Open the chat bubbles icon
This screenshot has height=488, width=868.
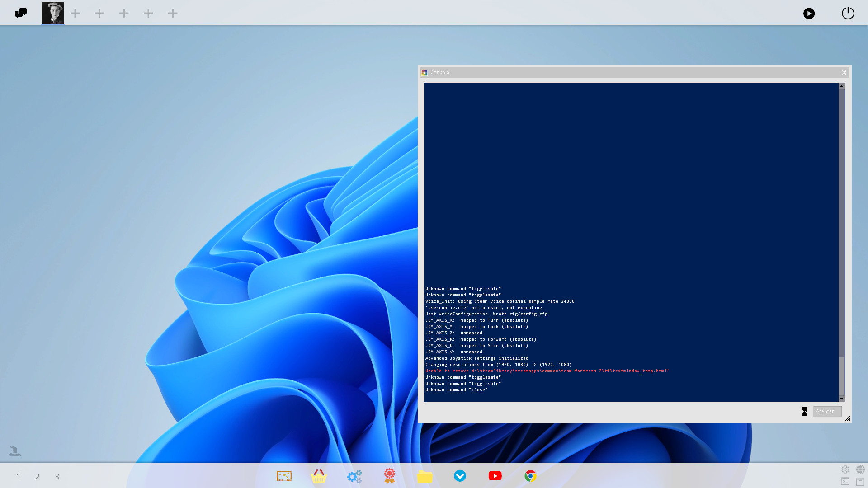click(x=21, y=13)
